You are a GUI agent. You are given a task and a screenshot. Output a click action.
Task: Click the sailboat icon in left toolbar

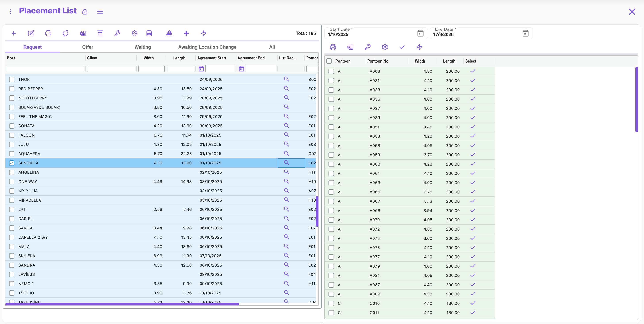tap(169, 33)
